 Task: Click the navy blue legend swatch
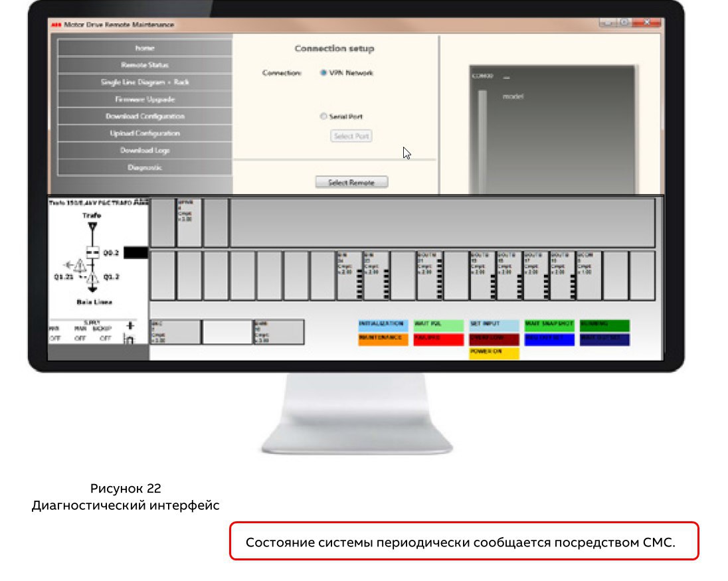coord(604,339)
